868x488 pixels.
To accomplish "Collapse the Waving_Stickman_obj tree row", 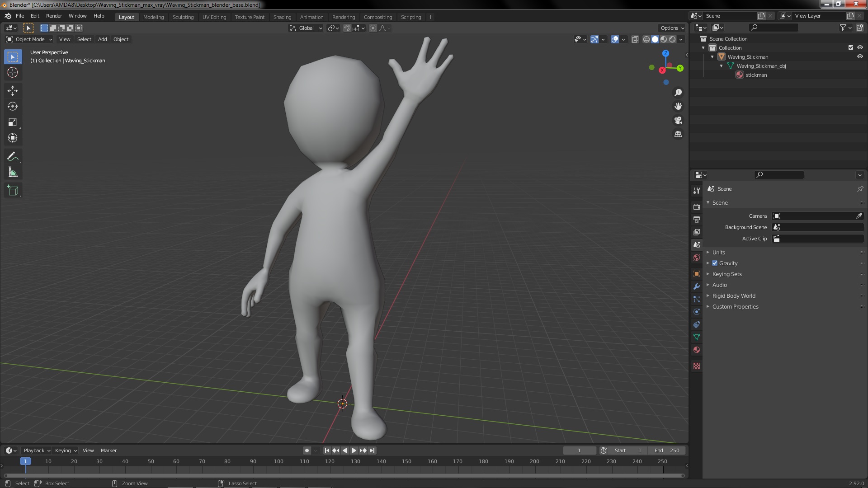I will 722,66.
